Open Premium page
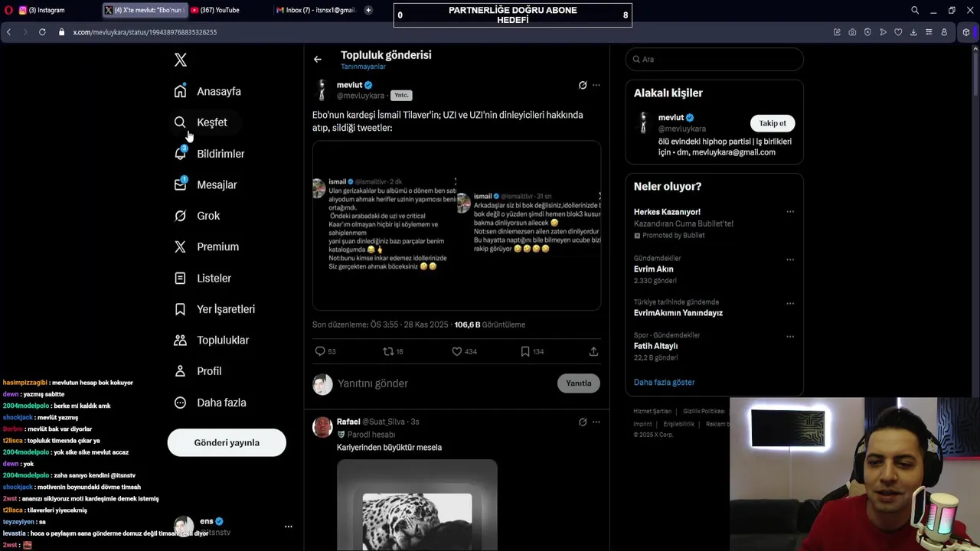Image resolution: width=980 pixels, height=551 pixels. point(206,246)
